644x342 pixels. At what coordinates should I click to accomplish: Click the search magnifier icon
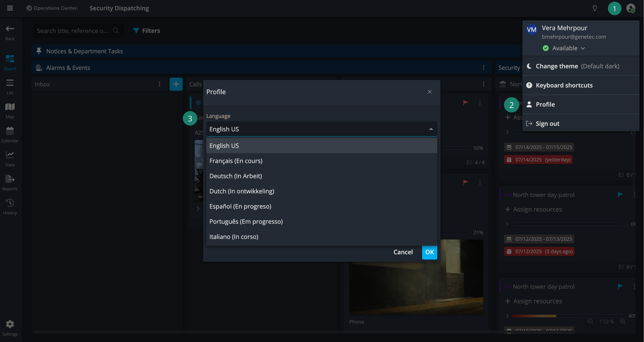116,31
